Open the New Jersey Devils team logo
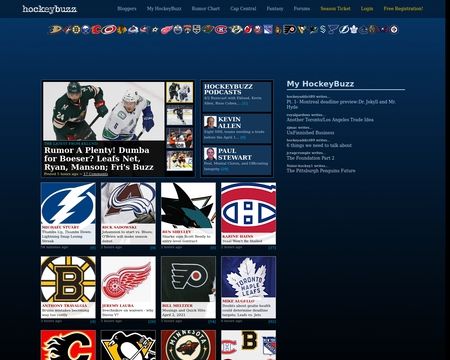This screenshot has width=450, height=360. 248,30
